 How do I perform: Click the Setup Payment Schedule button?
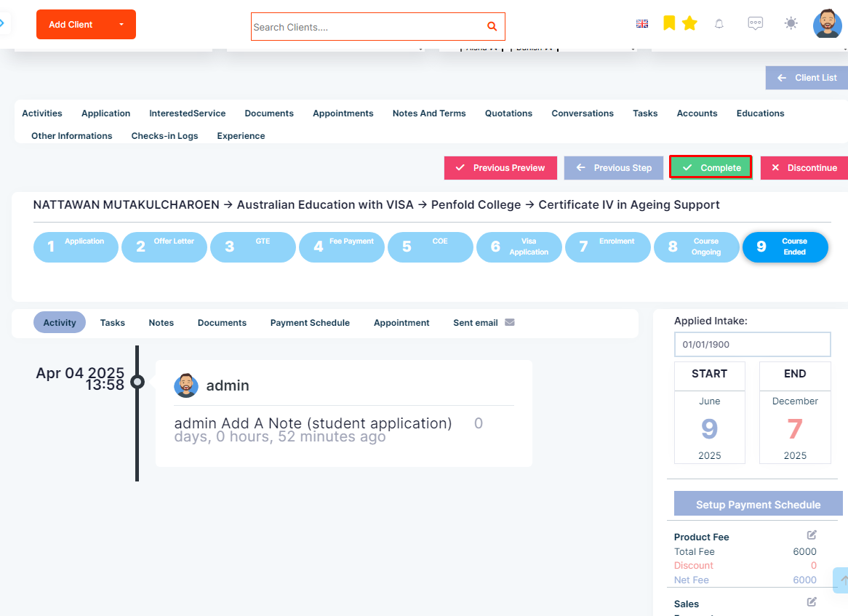759,503
